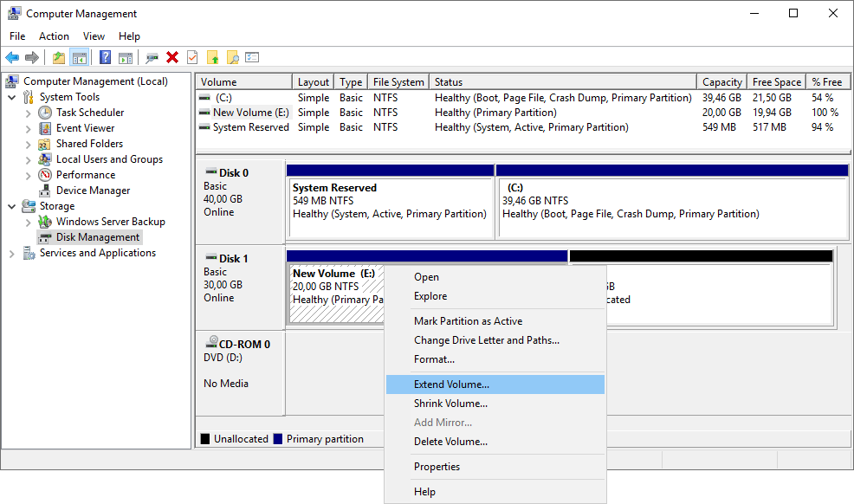
Task: Select Change Drive Letter and Paths...
Action: (495, 340)
